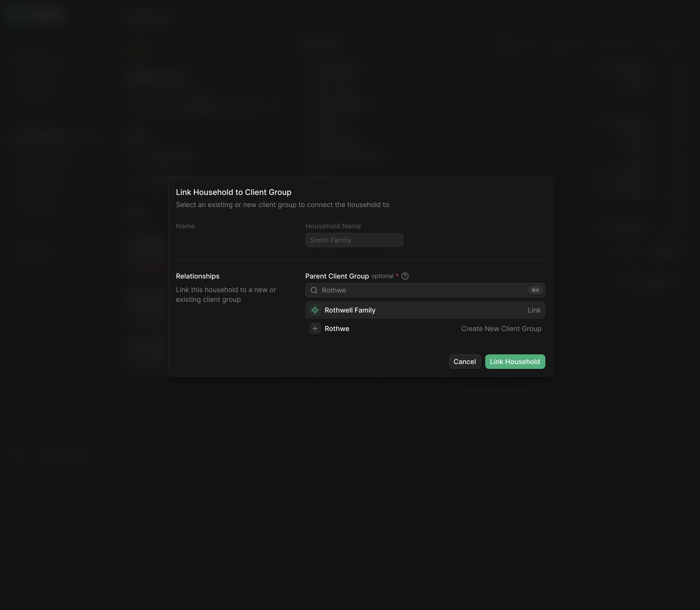Viewport: 700px width, 610px height.
Task: Click the plus icon next to Rothwe
Action: click(315, 329)
